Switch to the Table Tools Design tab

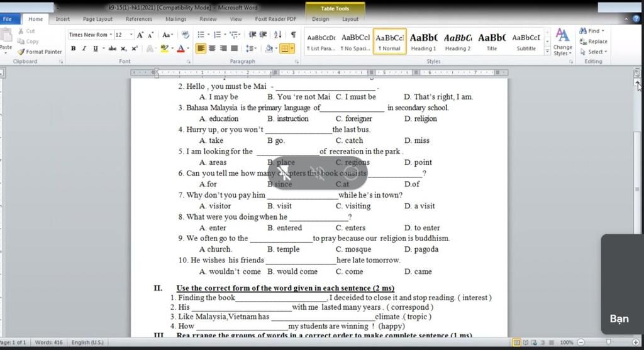[x=320, y=19]
